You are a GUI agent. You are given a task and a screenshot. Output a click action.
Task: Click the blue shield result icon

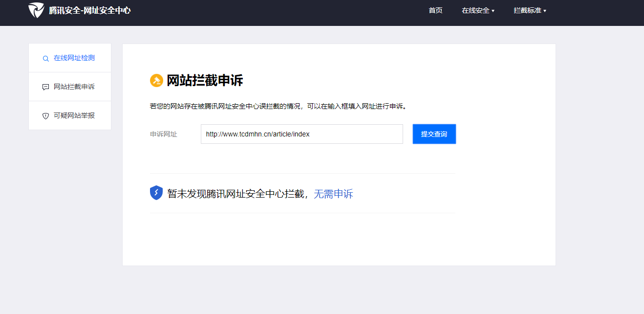pos(156,193)
